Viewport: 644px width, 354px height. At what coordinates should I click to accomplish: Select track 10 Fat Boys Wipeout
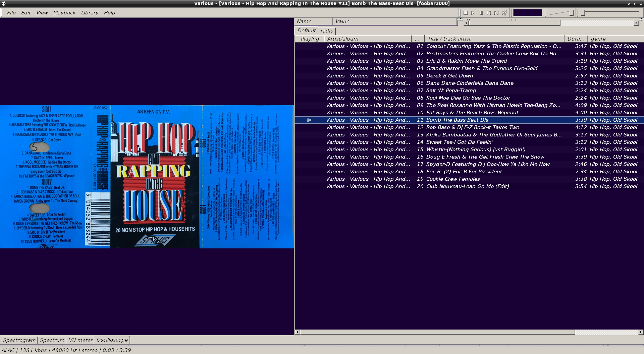[469, 113]
